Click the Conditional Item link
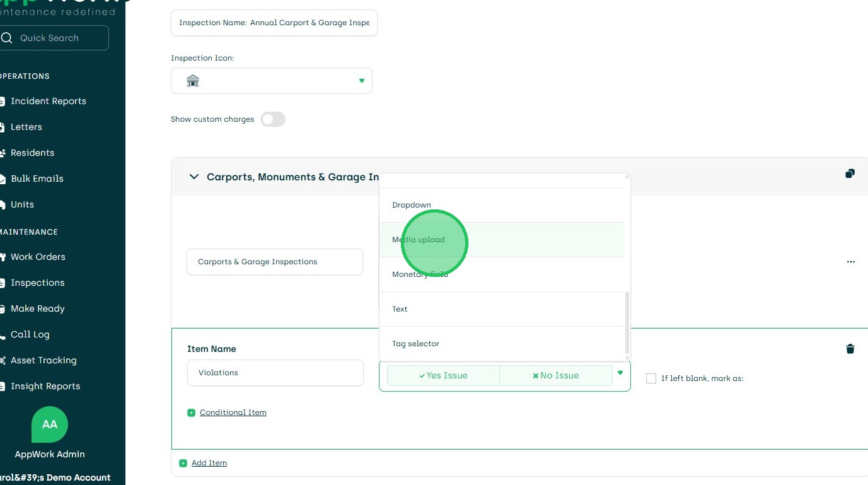The image size is (868, 485). click(x=233, y=412)
